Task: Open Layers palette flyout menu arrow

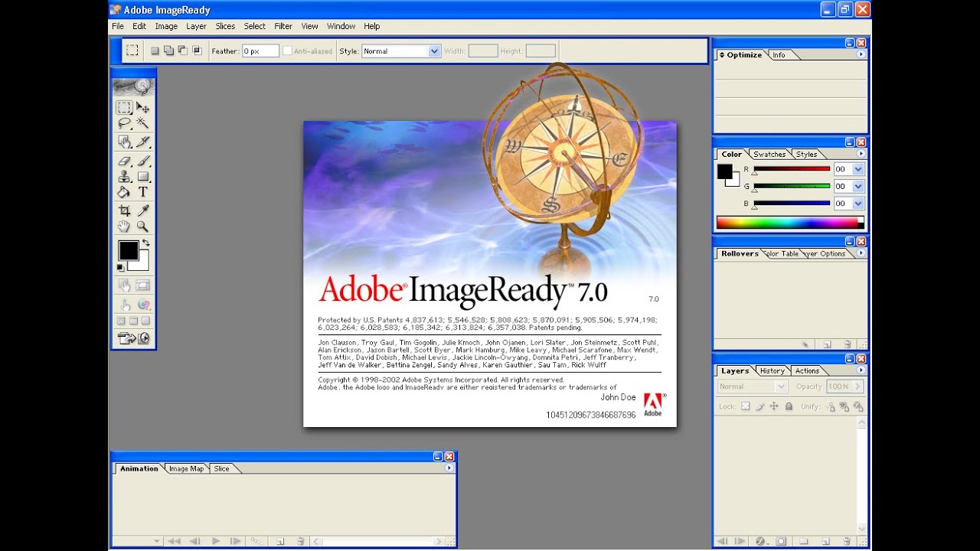Action: point(861,370)
